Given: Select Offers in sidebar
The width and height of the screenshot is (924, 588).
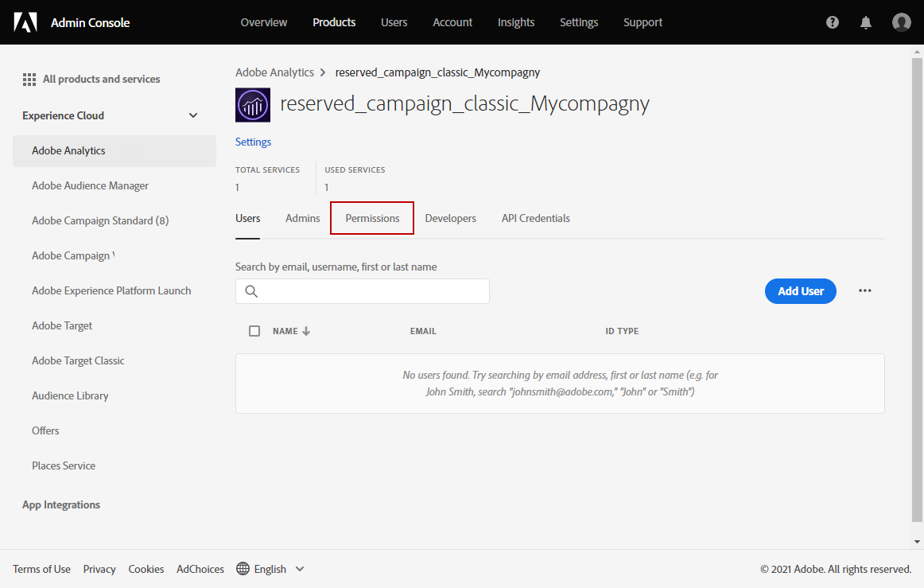Looking at the screenshot, I should point(45,430).
